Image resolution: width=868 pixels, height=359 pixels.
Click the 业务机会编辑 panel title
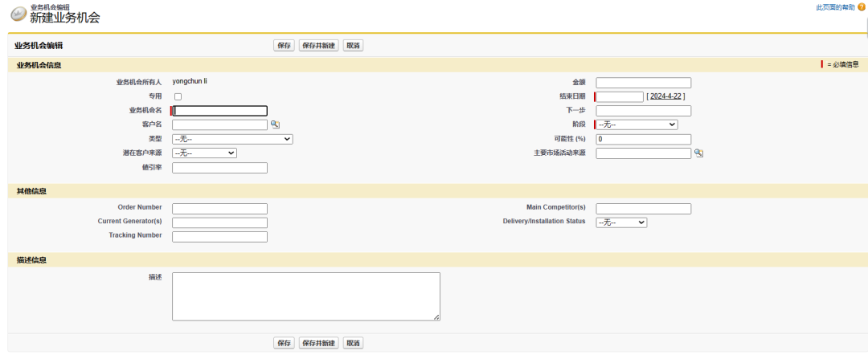(39, 46)
